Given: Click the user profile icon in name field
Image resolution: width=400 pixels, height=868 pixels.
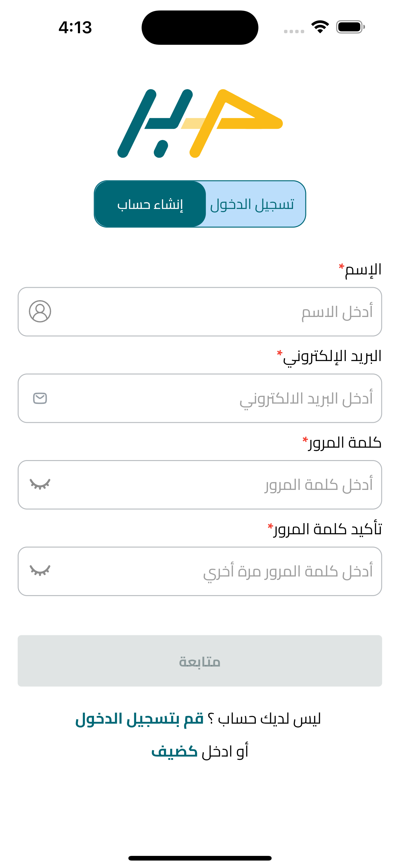Looking at the screenshot, I should (40, 311).
